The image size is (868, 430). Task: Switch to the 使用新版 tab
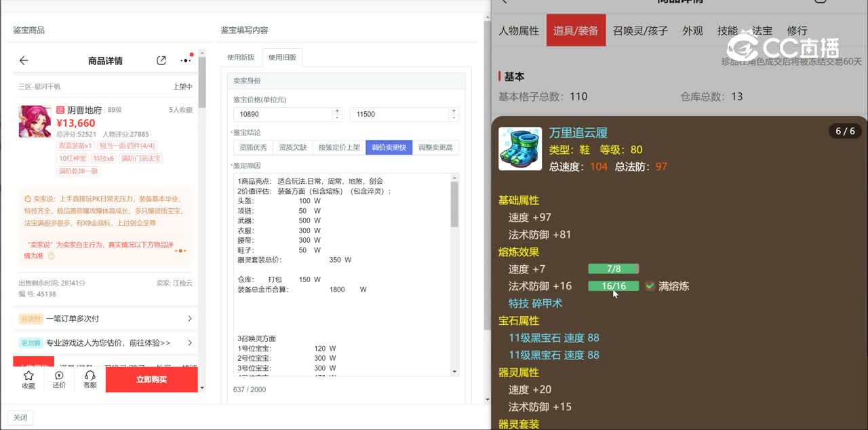pos(241,58)
